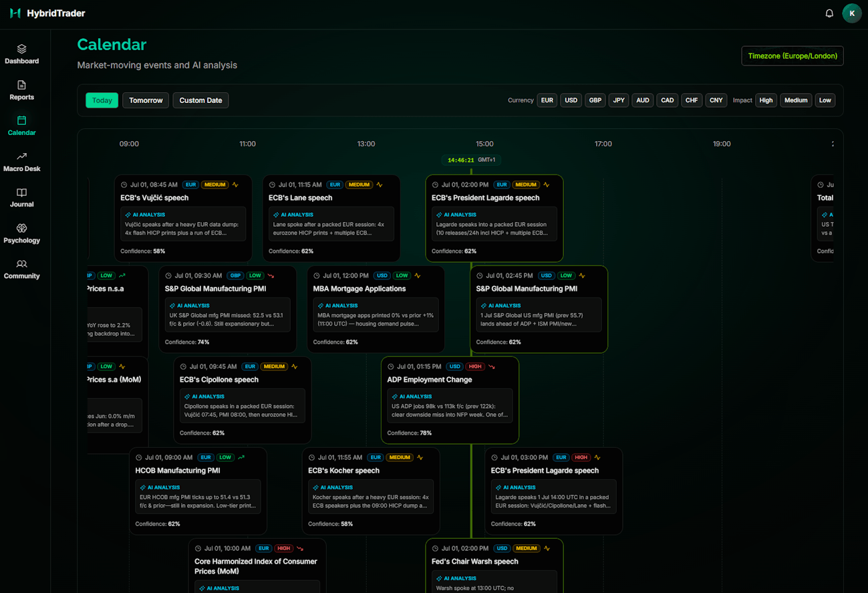Open the Psychology section in sidebar
The height and width of the screenshot is (593, 868).
pyautogui.click(x=22, y=233)
